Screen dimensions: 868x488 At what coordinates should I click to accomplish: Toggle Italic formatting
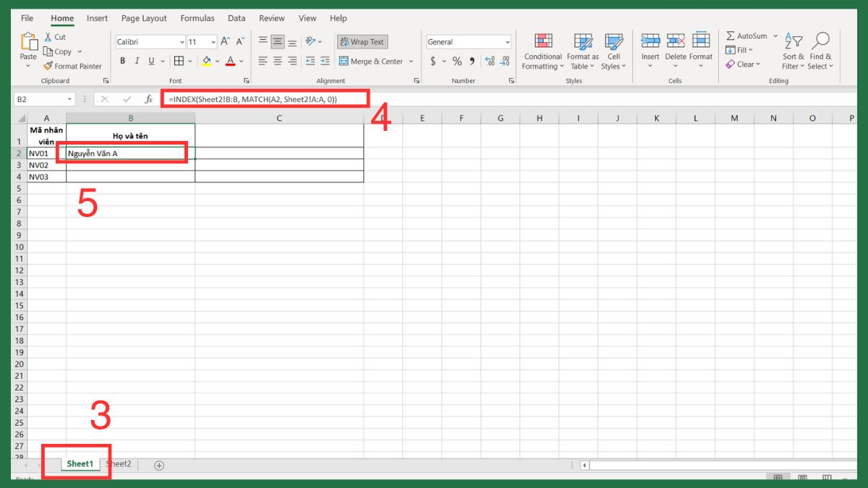pos(137,61)
